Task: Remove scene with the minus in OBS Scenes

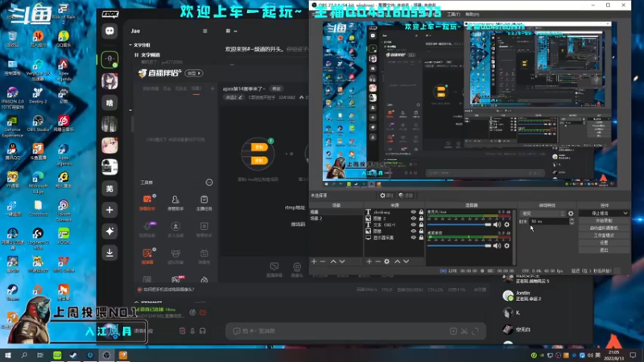Action: (x=323, y=261)
